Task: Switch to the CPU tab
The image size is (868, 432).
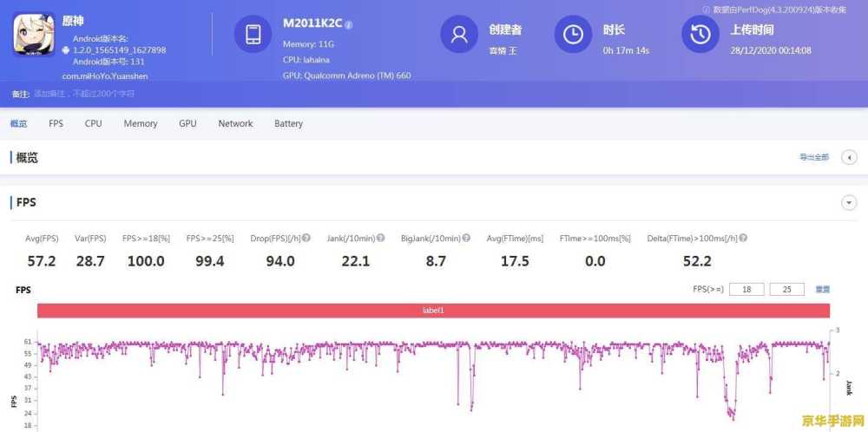Action: tap(93, 123)
